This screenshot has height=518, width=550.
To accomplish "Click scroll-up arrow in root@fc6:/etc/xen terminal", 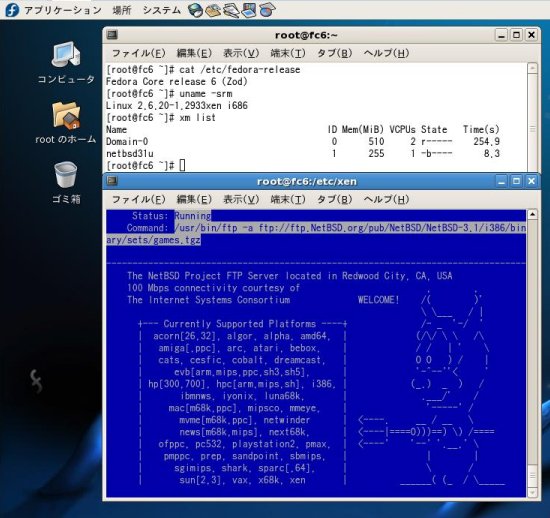I will tap(532, 214).
